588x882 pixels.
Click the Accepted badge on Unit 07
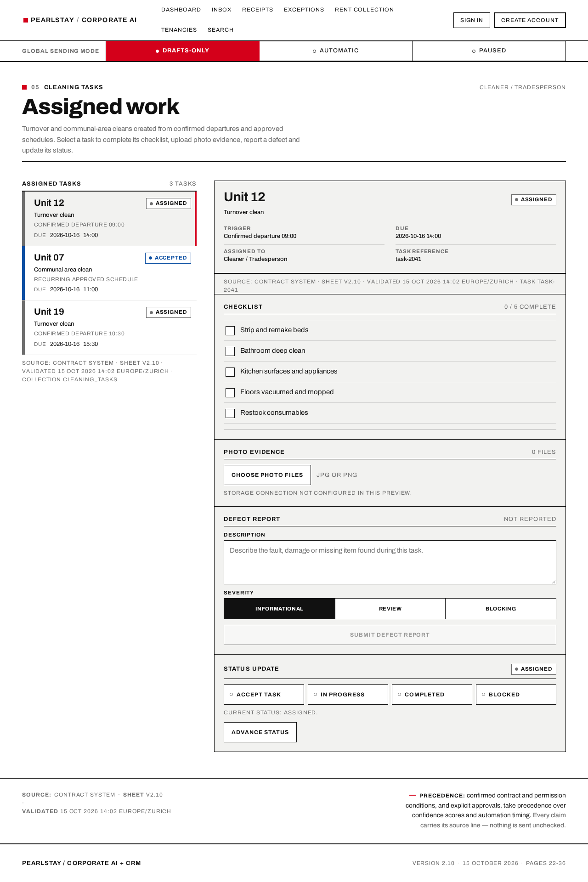click(168, 258)
